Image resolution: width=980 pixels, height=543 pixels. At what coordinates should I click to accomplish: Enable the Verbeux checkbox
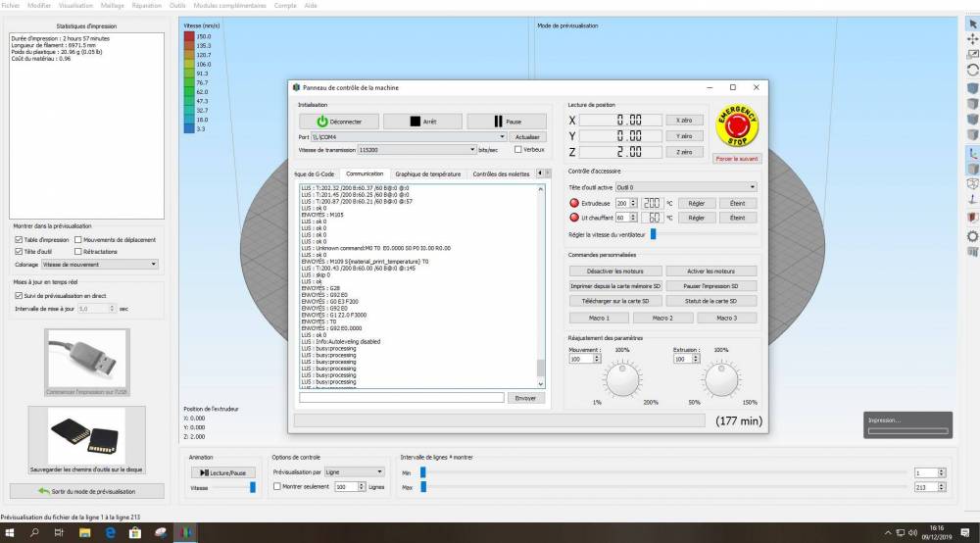tap(518, 150)
